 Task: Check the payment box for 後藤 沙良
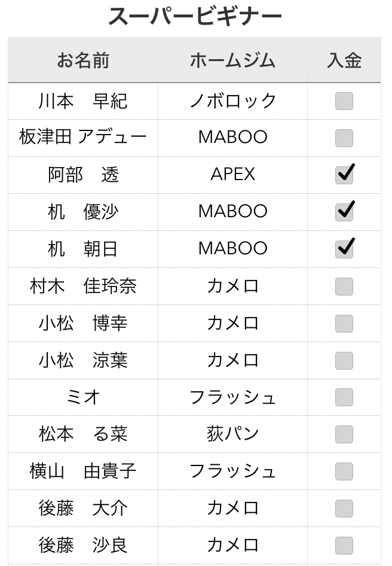pyautogui.click(x=344, y=546)
